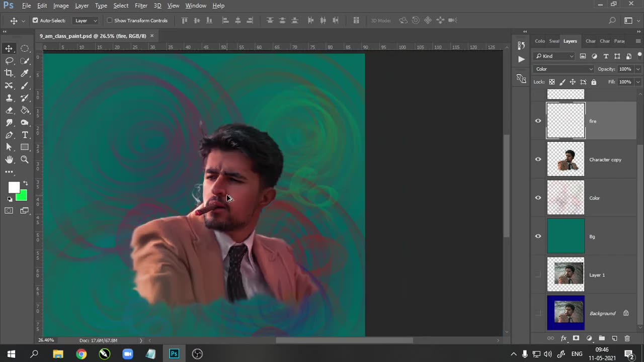This screenshot has width=644, height=362.
Task: Select the Move tool
Action: click(9, 49)
